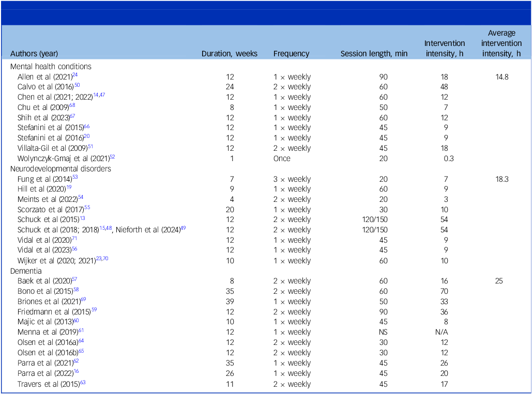This screenshot has width=532, height=394.
Task: Open reference 52 after Wolynczyk-Gmaj et al
Action: 112,157
